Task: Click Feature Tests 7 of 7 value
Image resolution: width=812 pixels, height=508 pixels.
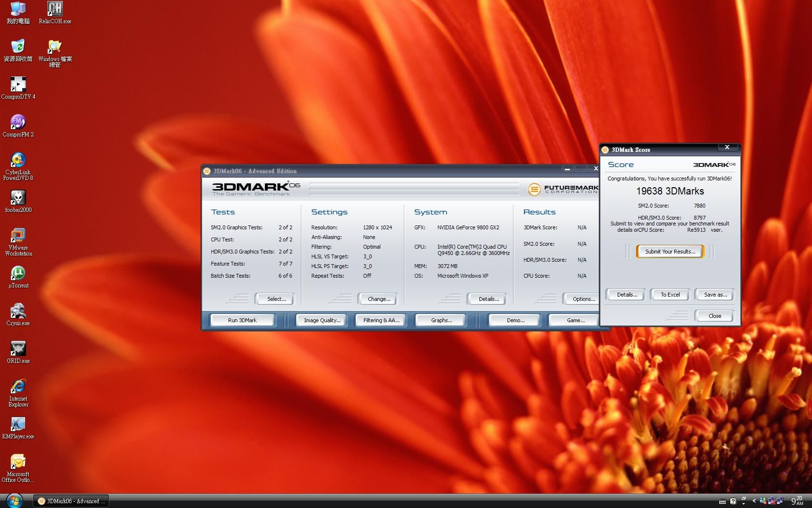Action: coord(285,264)
